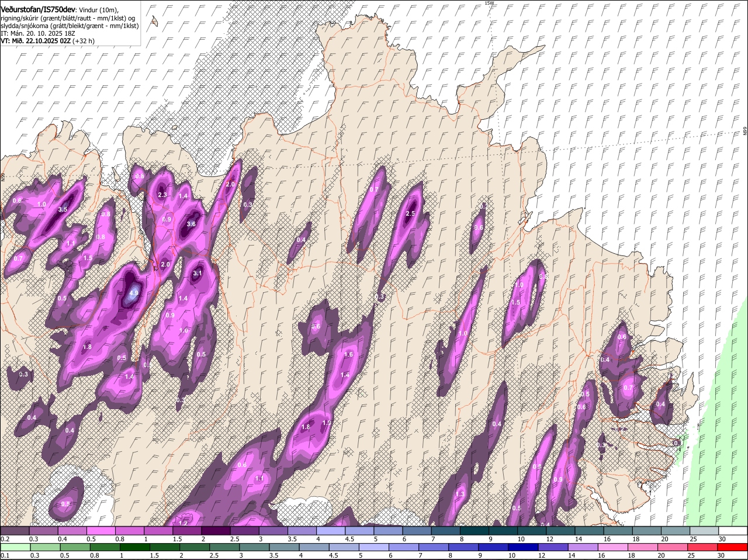Select the top legend swatch labeled 16

click(618, 530)
